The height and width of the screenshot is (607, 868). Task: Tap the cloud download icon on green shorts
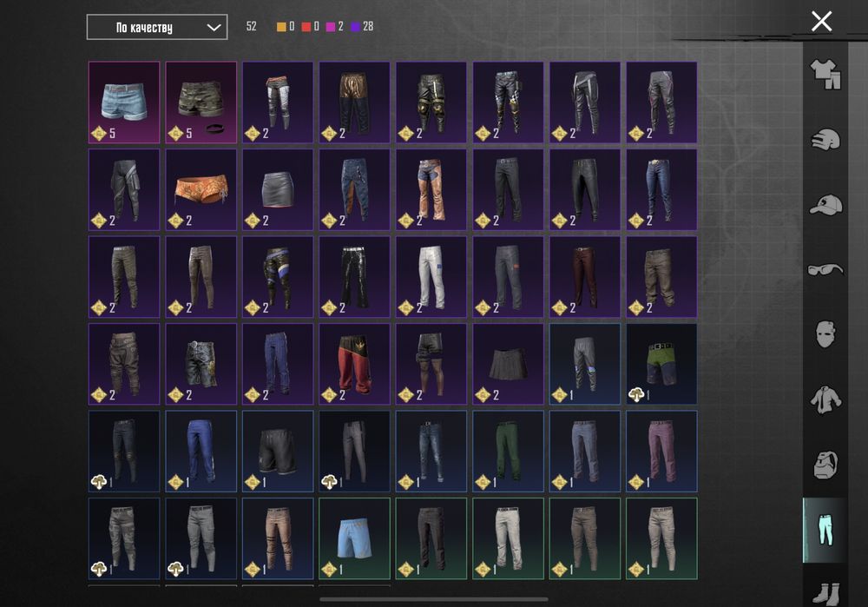636,395
